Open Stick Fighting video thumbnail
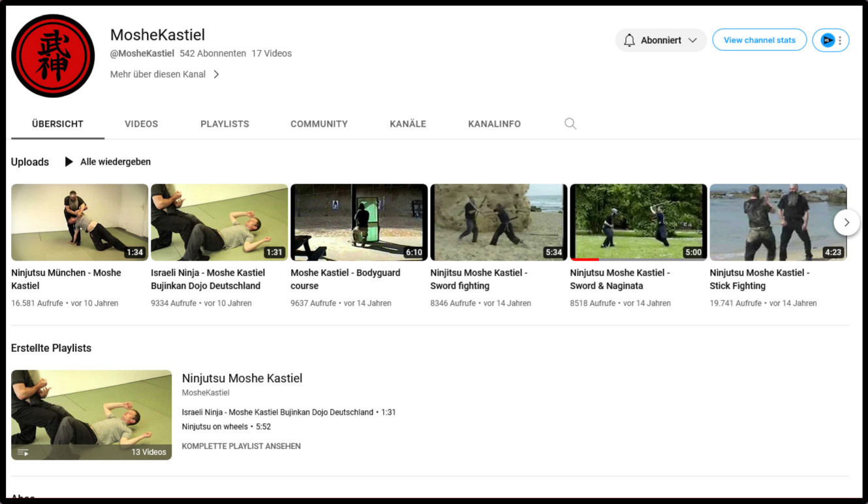The width and height of the screenshot is (868, 504). click(x=778, y=223)
